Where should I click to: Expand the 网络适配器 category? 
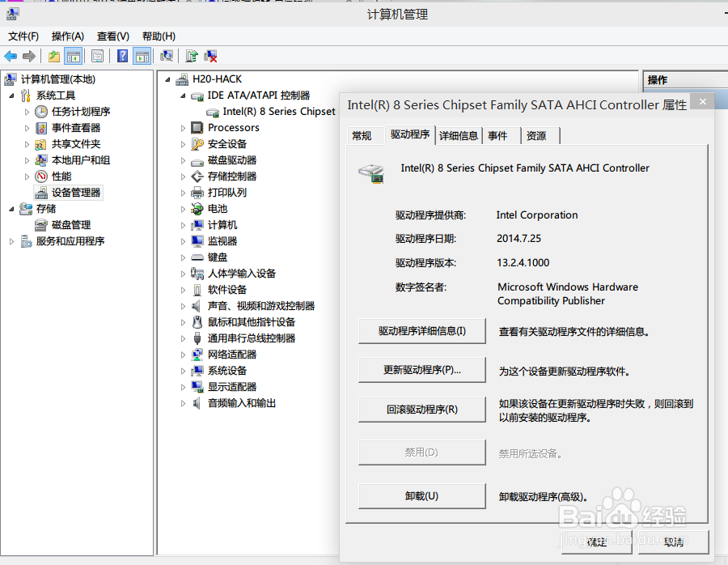coord(181,355)
